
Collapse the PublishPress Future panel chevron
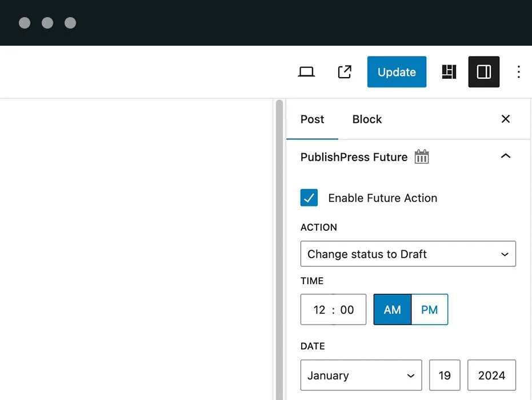[506, 156]
